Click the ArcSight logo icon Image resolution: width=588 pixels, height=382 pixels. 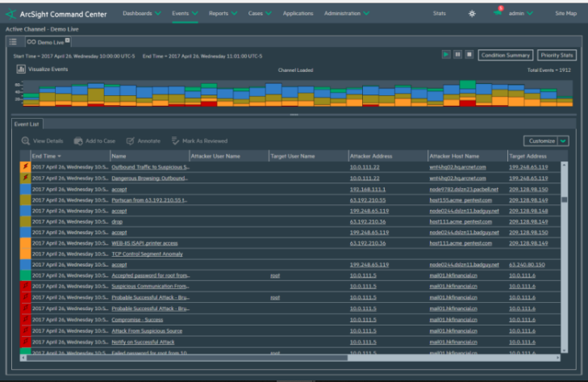(10, 14)
